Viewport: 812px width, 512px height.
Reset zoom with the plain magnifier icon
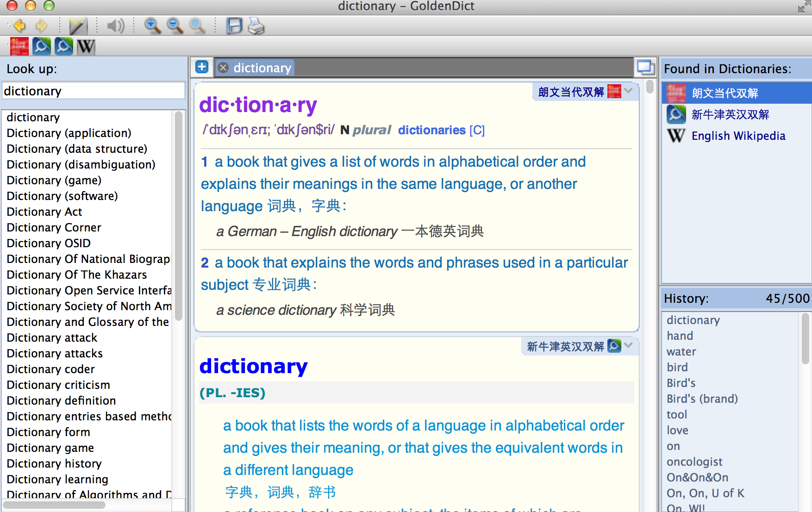pyautogui.click(x=197, y=26)
